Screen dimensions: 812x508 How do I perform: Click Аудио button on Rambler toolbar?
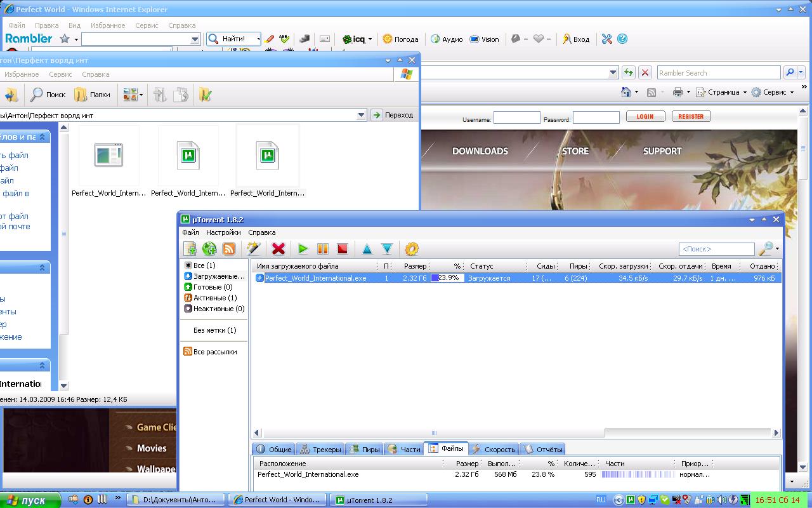447,39
